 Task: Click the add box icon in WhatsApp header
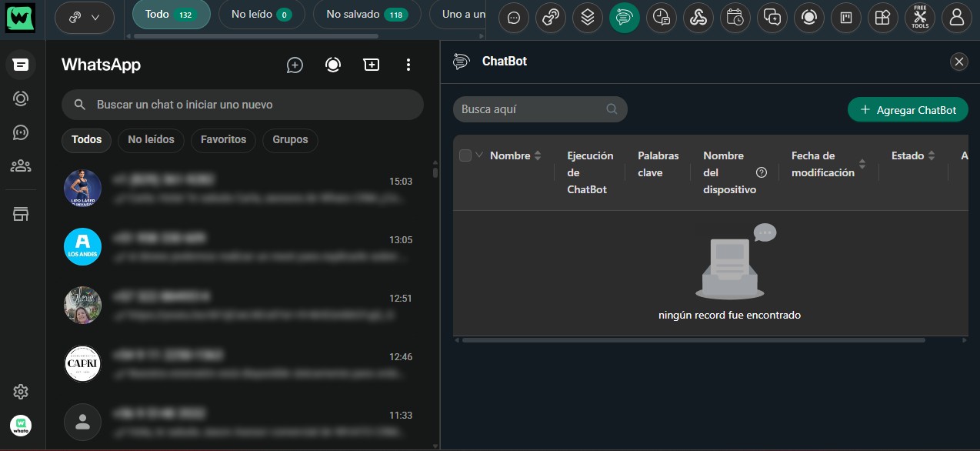372,65
